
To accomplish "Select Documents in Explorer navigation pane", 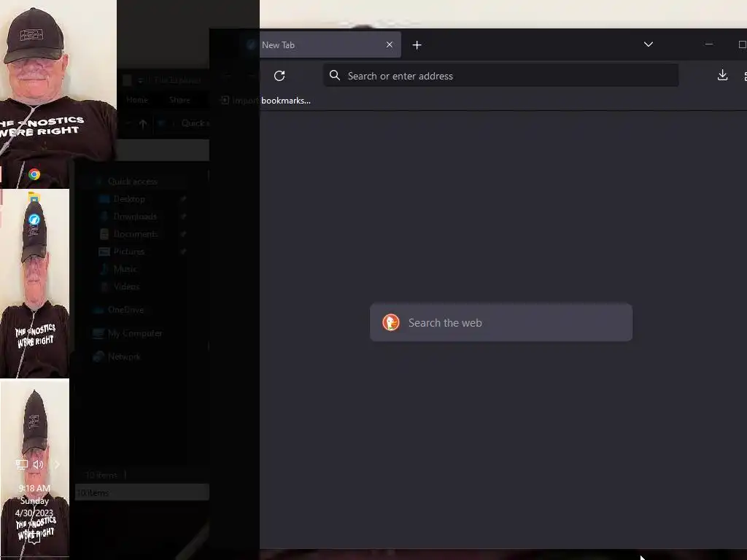I will (135, 234).
